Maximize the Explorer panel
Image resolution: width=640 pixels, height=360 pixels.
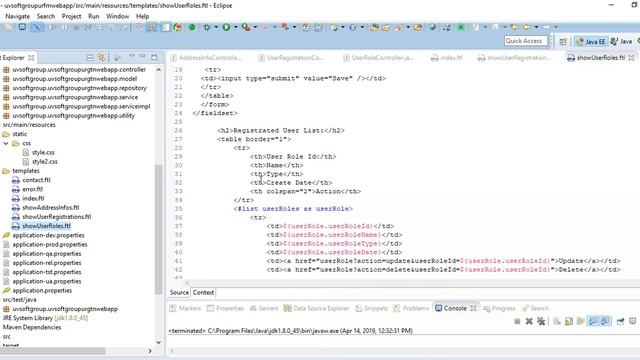tap(154, 57)
